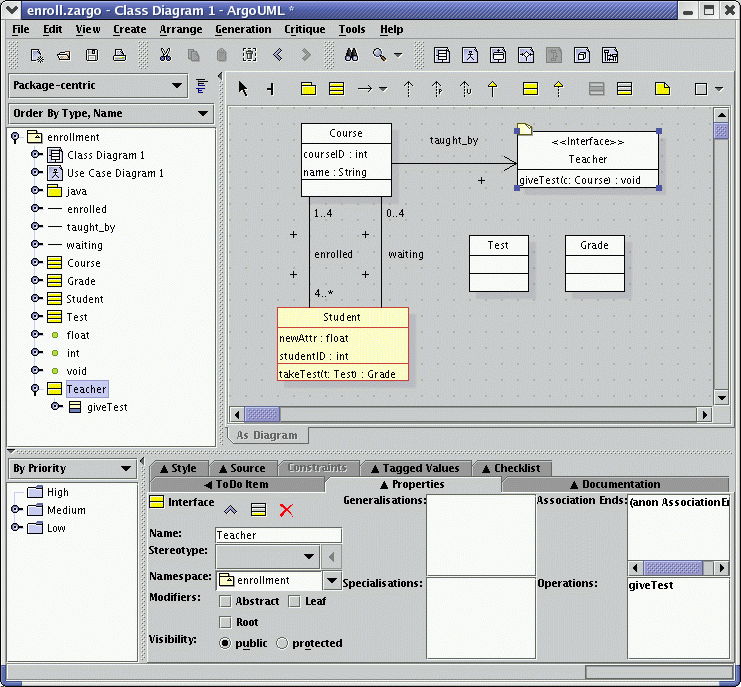Screen dimensions: 741x687
Task: Enable the Leaf modifier checkbox
Action: (294, 601)
